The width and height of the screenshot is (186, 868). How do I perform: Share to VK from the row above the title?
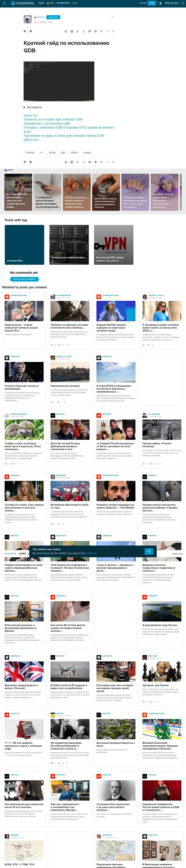click(x=72, y=31)
